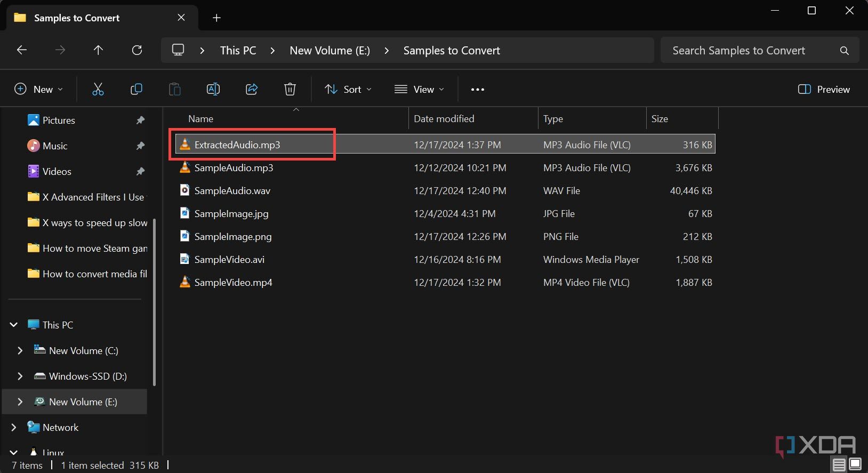Select Windows-SSD (D:) drive label
Viewport: 868px width, 473px height.
coord(88,376)
